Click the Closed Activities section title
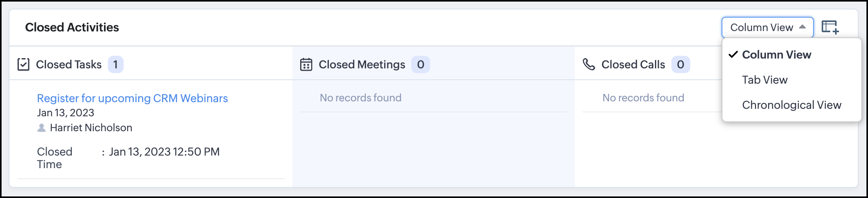 pyautogui.click(x=72, y=27)
